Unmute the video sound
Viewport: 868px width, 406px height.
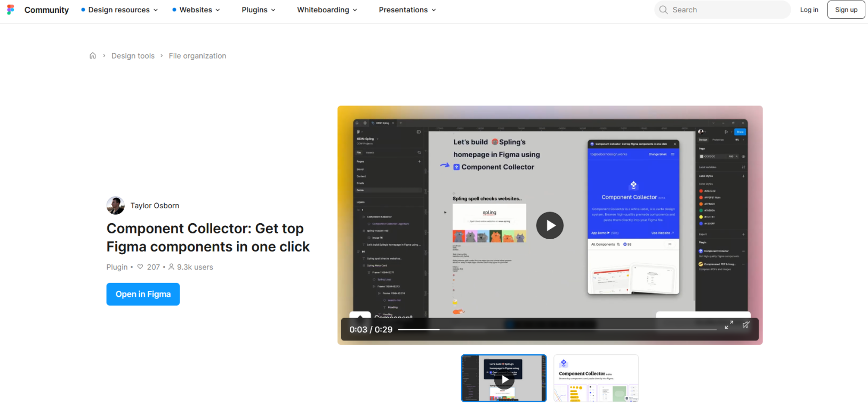click(x=746, y=325)
